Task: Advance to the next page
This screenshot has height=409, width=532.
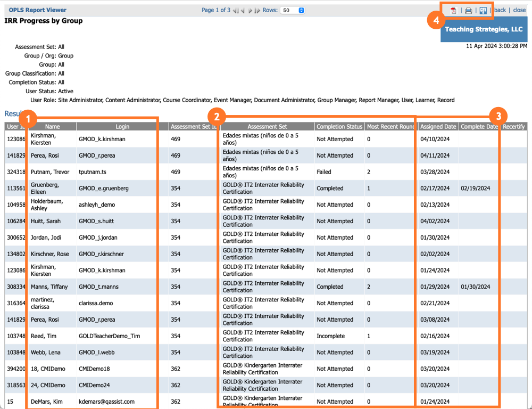Action: pos(252,10)
